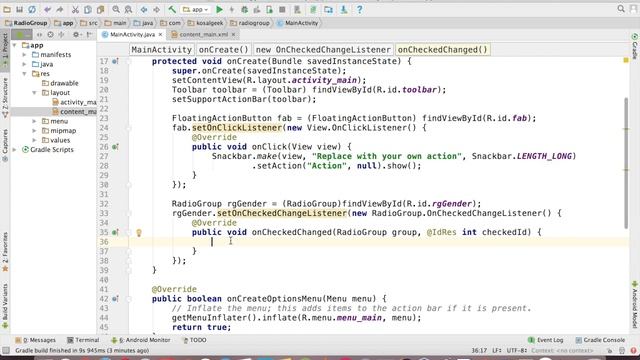Click the Copy toolbar icon
The width and height of the screenshot is (640, 360).
pyautogui.click(x=88, y=9)
